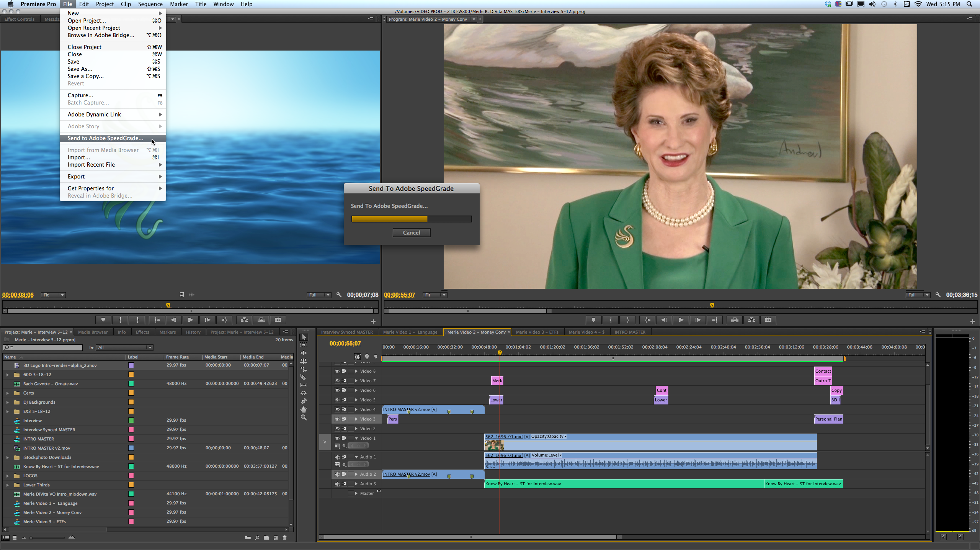Open the Sequence menu
The width and height of the screenshot is (980, 550).
[150, 4]
